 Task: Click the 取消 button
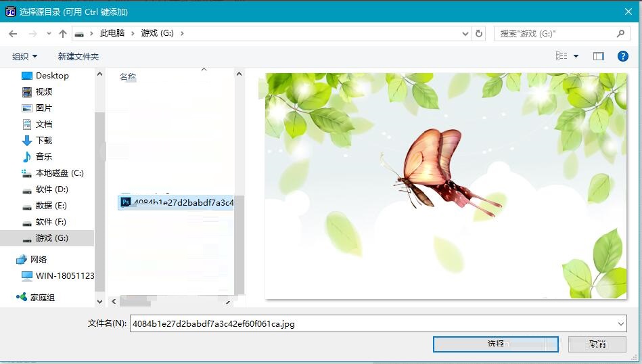click(x=597, y=344)
